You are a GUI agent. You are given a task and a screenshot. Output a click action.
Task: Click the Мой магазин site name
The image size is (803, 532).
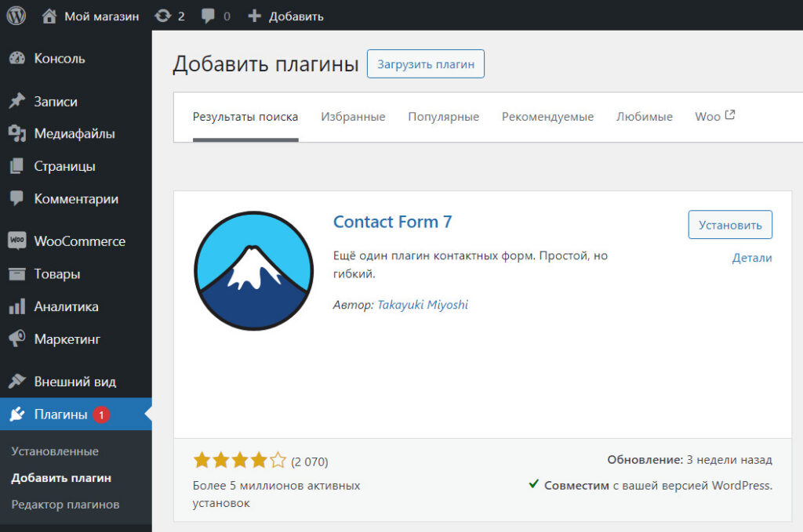click(101, 16)
